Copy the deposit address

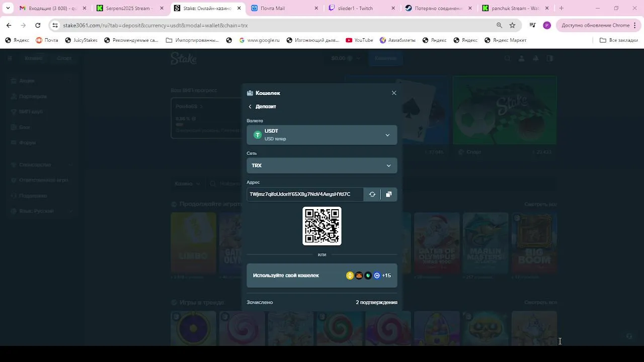click(x=389, y=194)
